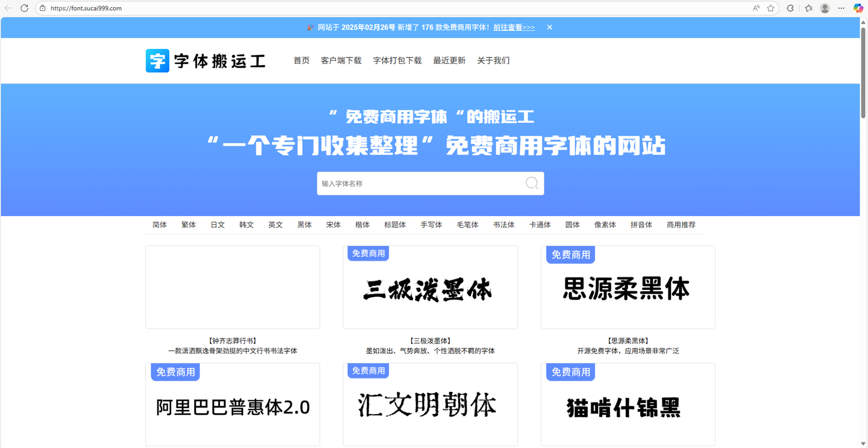Open the Read aloud icon in address bar
868x448 pixels.
[756, 8]
